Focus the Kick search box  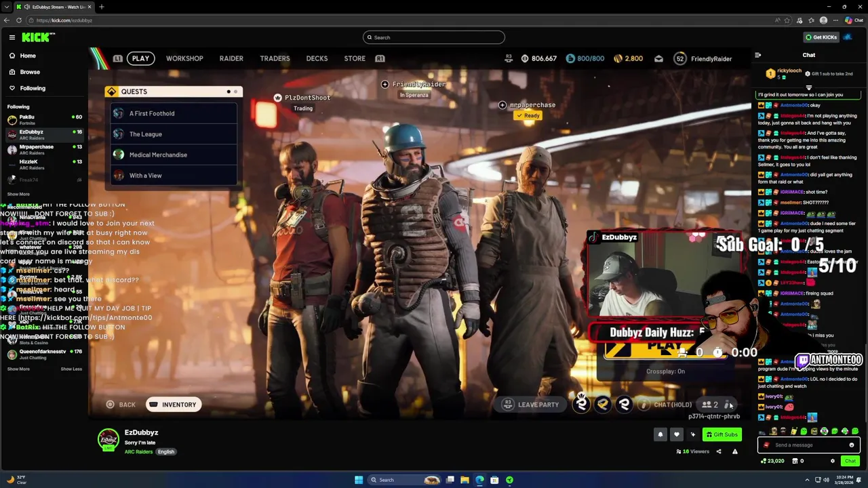[x=434, y=37]
